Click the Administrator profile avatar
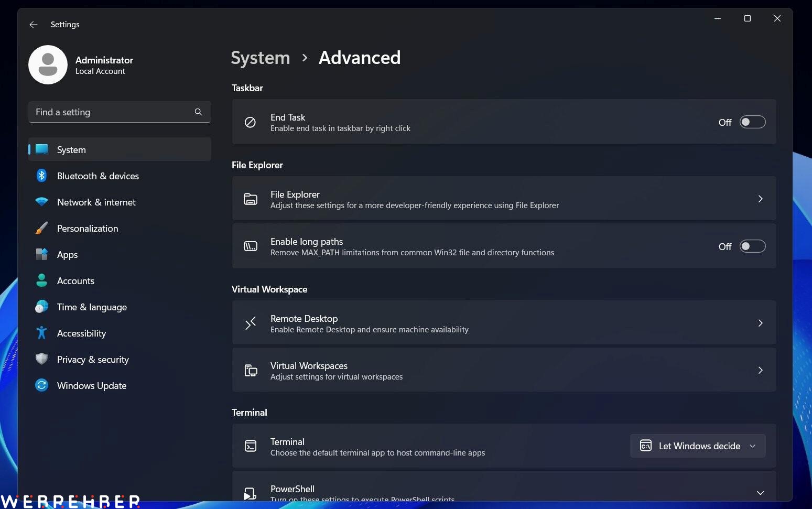Screen dimensions: 812x509 pos(48,64)
